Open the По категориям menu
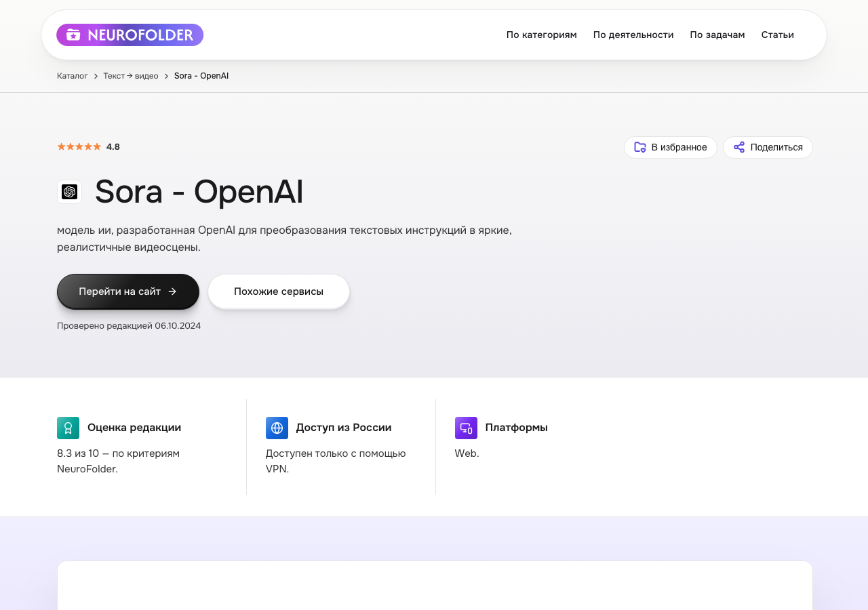868x610 pixels. [x=541, y=35]
